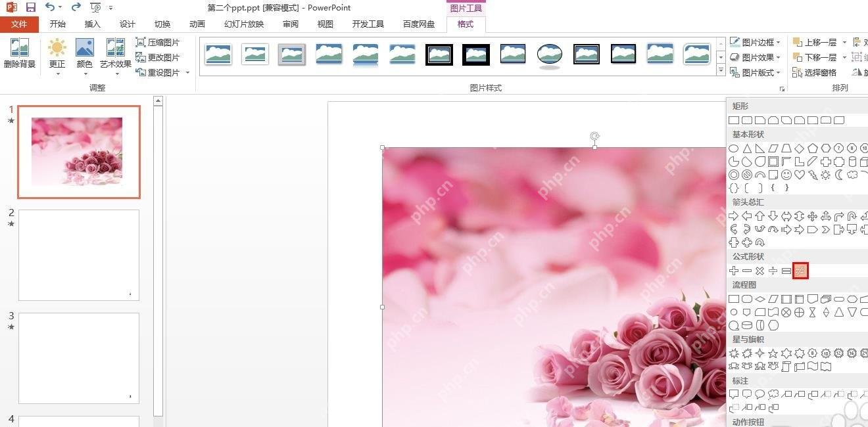Select the crescent moon basic shape

coord(839,175)
